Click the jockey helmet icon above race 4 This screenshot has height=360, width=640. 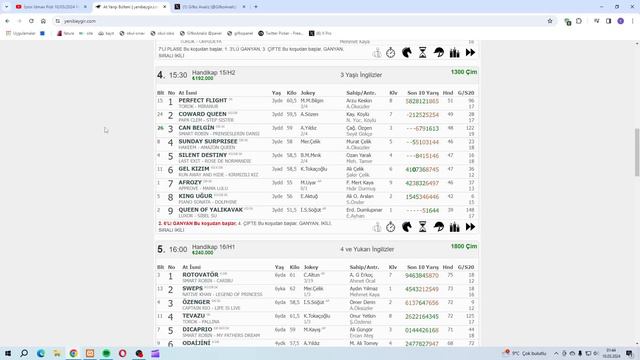(x=439, y=53)
